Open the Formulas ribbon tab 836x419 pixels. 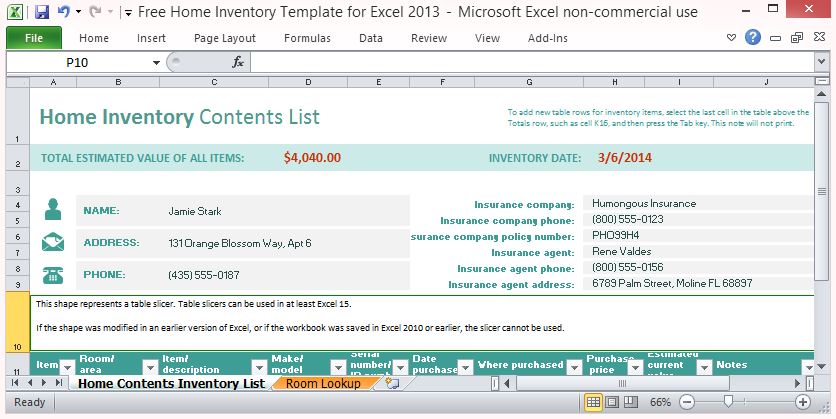pyautogui.click(x=306, y=38)
